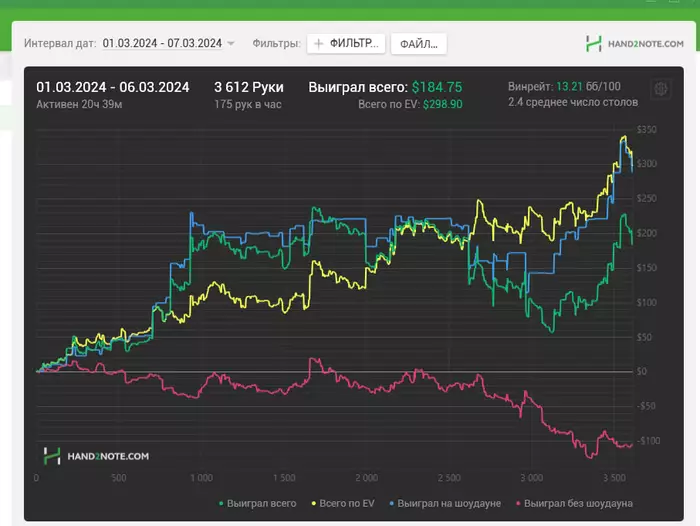Click the 2.4 среднее число столов text

pos(573,102)
